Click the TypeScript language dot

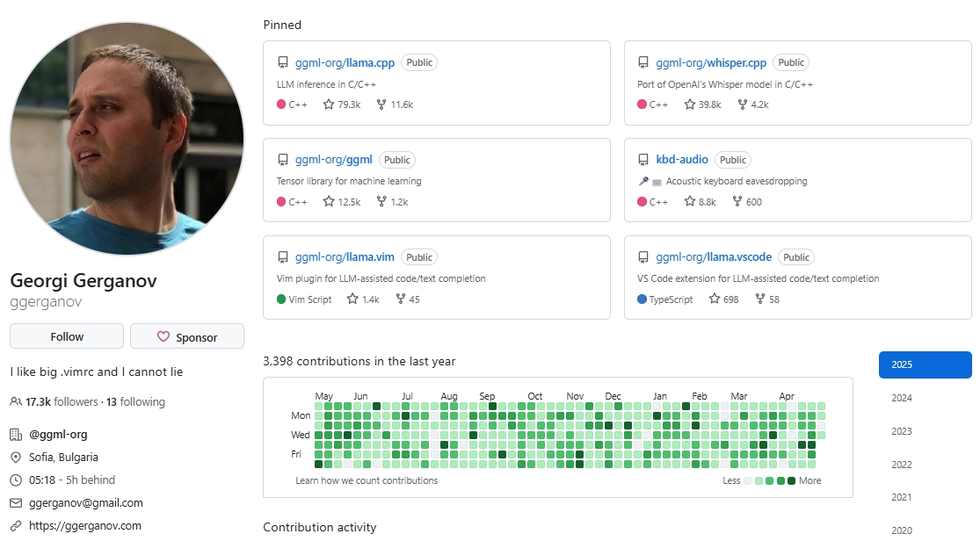(642, 299)
